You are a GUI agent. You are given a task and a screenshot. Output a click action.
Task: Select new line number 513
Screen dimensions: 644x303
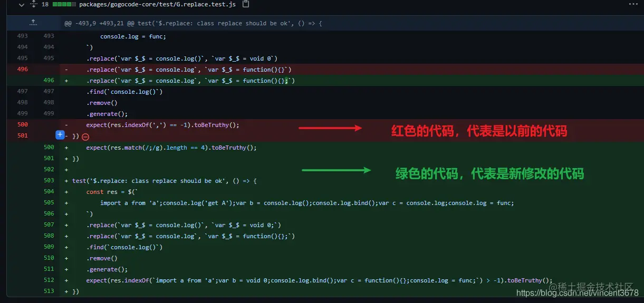(x=49, y=291)
